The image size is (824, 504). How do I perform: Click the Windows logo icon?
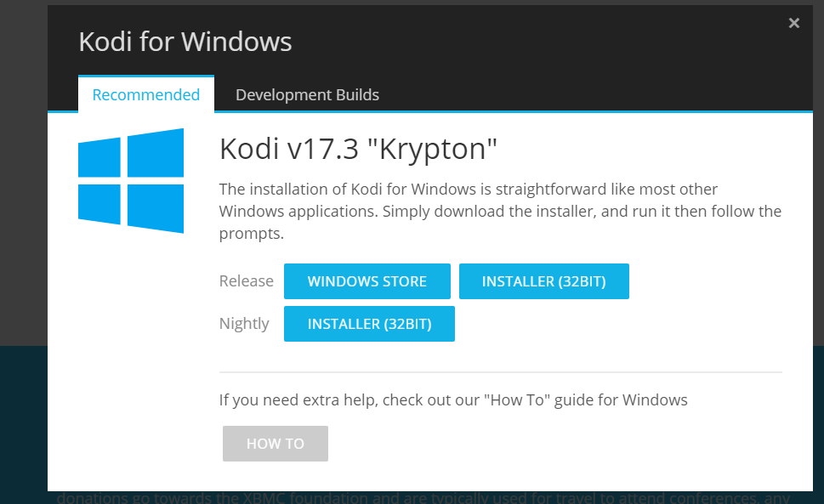[131, 180]
